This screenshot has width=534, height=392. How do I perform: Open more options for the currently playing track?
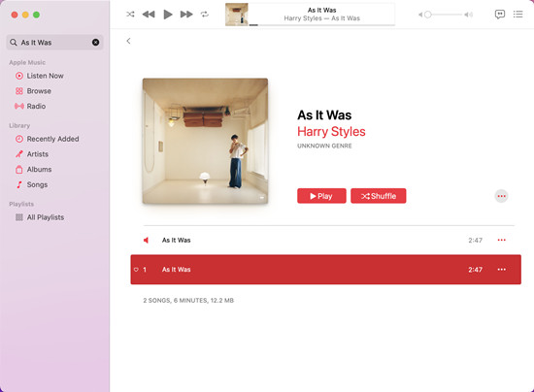coord(501,241)
